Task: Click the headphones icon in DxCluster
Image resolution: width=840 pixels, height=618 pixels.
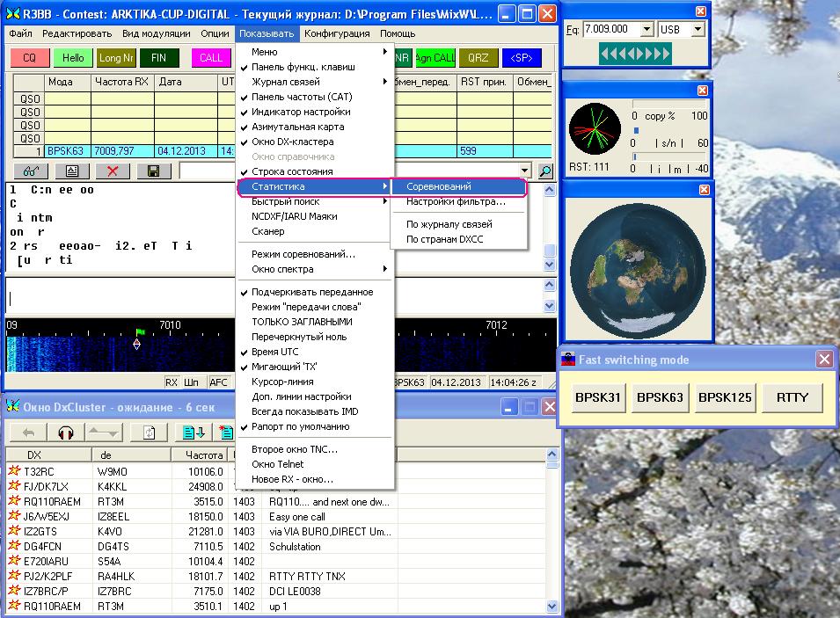Action: (x=65, y=432)
